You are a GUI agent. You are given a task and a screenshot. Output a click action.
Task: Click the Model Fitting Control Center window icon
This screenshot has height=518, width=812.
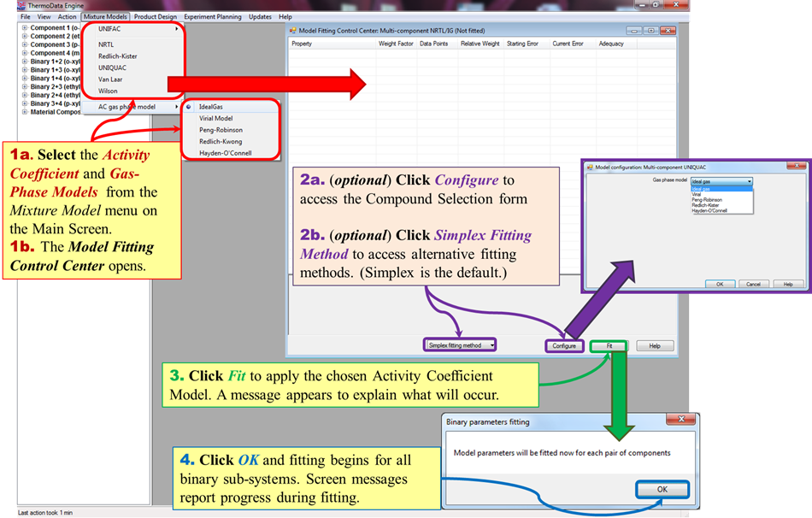(x=291, y=30)
